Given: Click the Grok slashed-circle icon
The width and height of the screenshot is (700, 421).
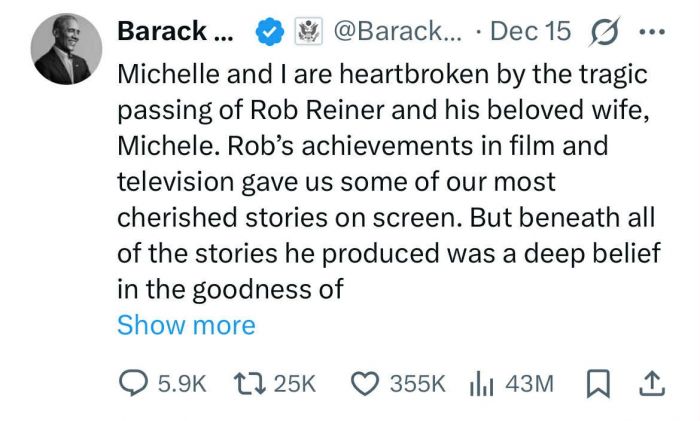Looking at the screenshot, I should 604,31.
